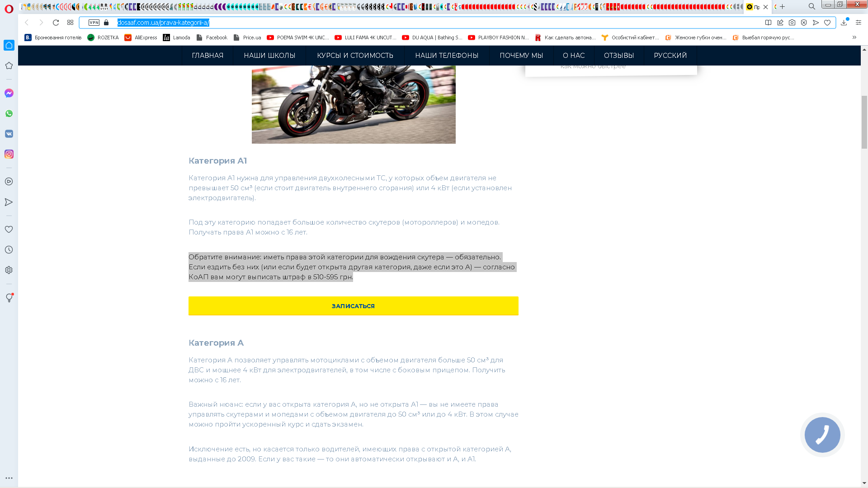This screenshot has height=488, width=868.
Task: Open My Flow arrow in sidebar
Action: [9, 202]
